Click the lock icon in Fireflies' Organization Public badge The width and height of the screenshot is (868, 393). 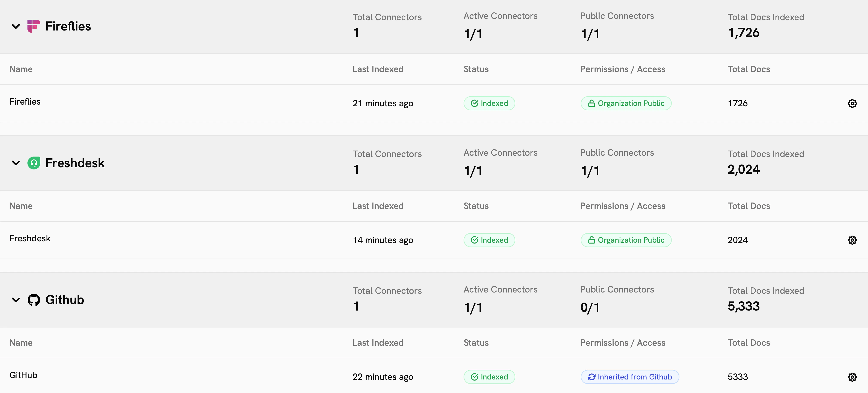click(592, 103)
